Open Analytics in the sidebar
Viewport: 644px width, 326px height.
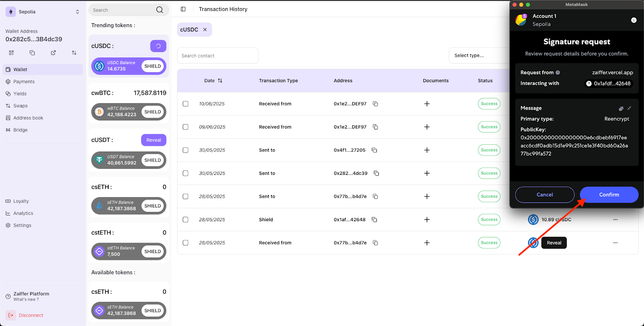point(43,214)
